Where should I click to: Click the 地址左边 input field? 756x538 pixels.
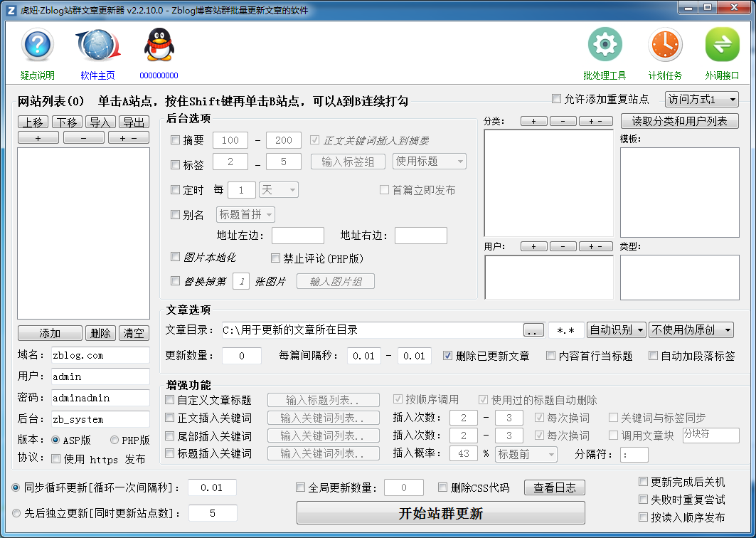point(298,236)
